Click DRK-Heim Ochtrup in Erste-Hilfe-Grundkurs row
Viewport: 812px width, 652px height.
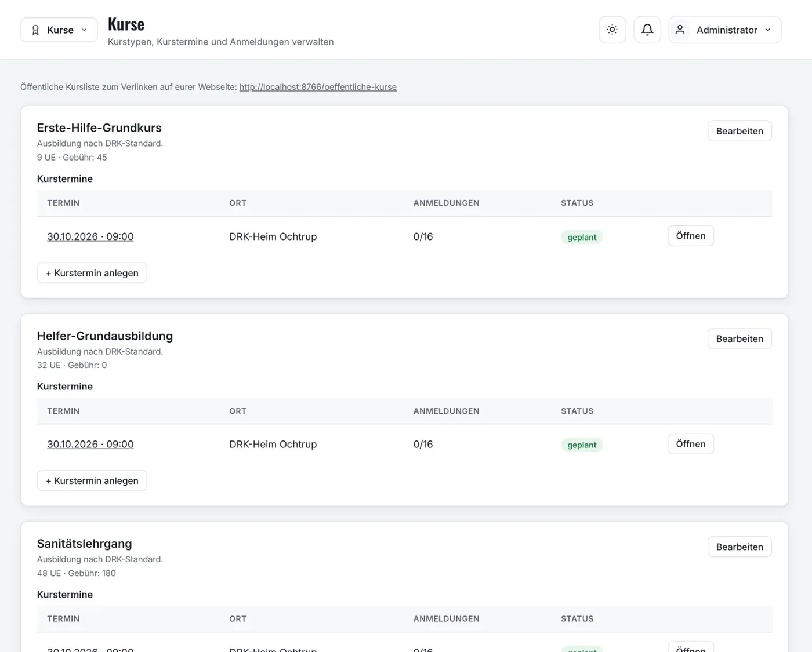click(x=273, y=236)
